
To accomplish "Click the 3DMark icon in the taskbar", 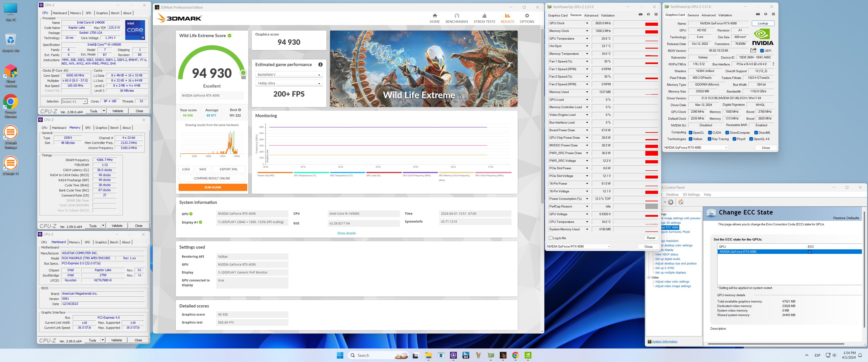I will coord(503,355).
